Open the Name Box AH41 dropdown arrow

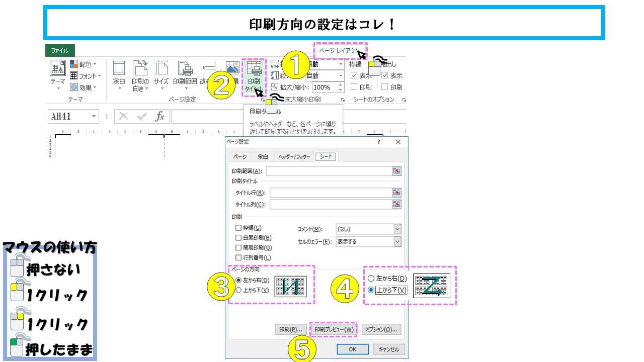pos(94,117)
